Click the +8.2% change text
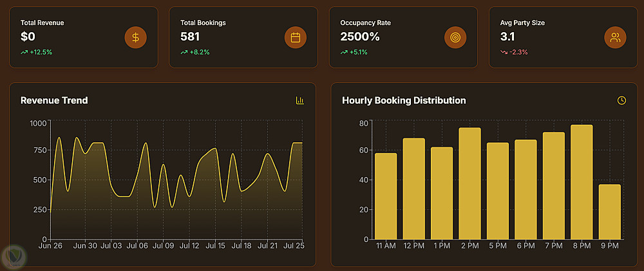This screenshot has width=644, height=271. tap(199, 53)
